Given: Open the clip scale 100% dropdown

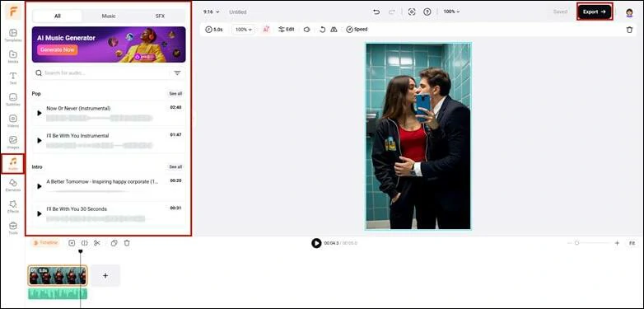Looking at the screenshot, I should point(244,30).
